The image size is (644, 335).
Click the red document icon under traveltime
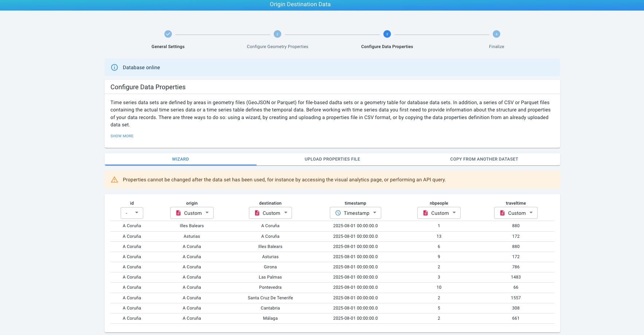pos(502,213)
